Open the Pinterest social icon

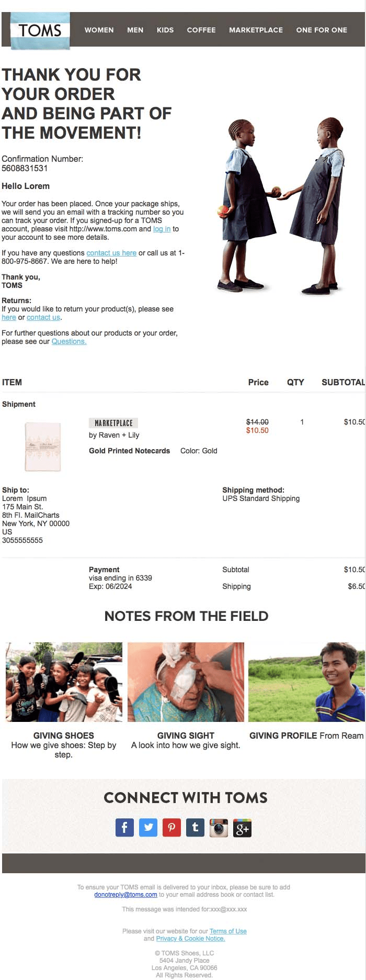171,828
